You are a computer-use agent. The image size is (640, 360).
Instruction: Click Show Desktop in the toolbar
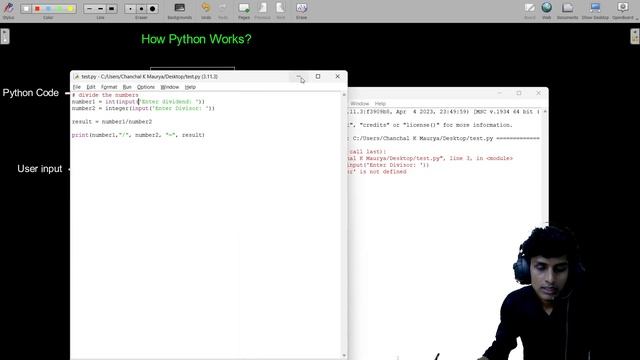595,10
